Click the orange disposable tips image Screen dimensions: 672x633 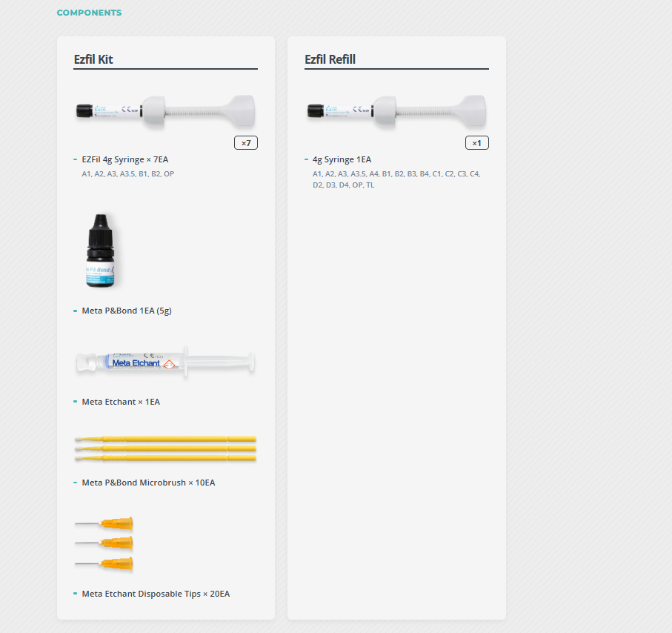tap(104, 544)
